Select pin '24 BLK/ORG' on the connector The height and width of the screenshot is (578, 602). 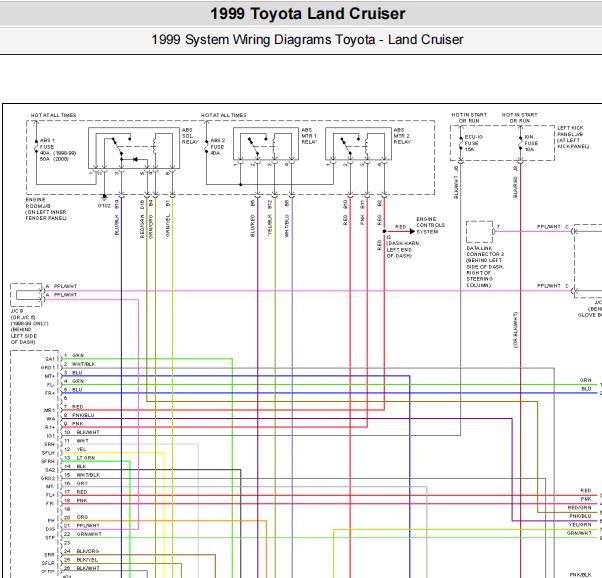click(x=82, y=551)
